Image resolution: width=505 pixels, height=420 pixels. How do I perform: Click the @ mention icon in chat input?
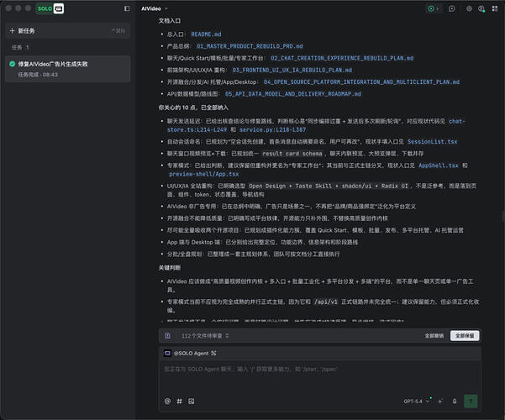pos(167,401)
